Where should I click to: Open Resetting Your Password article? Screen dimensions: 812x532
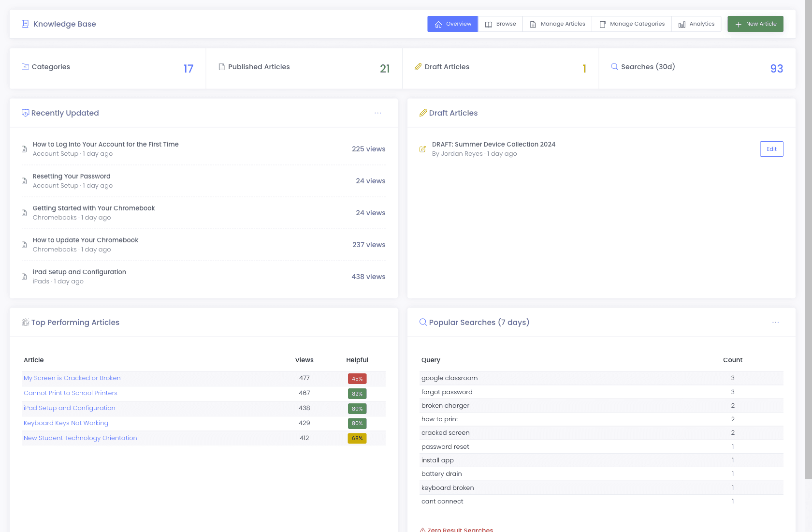coord(72,176)
